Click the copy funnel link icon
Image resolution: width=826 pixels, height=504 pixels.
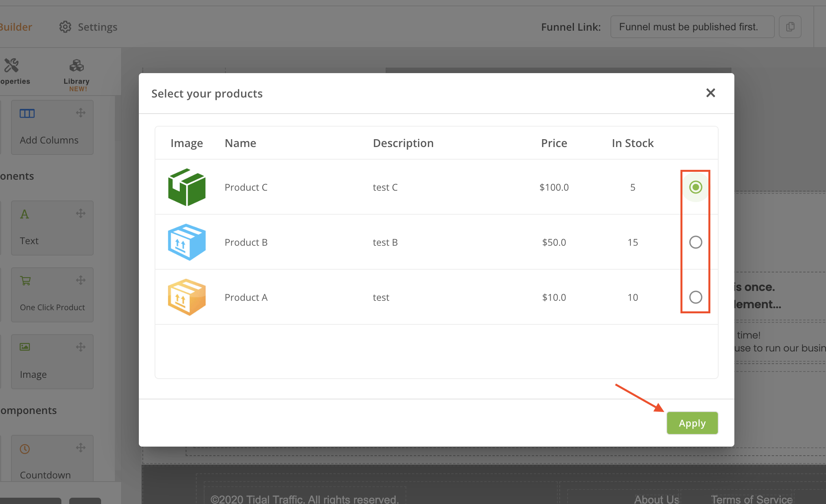(x=790, y=27)
